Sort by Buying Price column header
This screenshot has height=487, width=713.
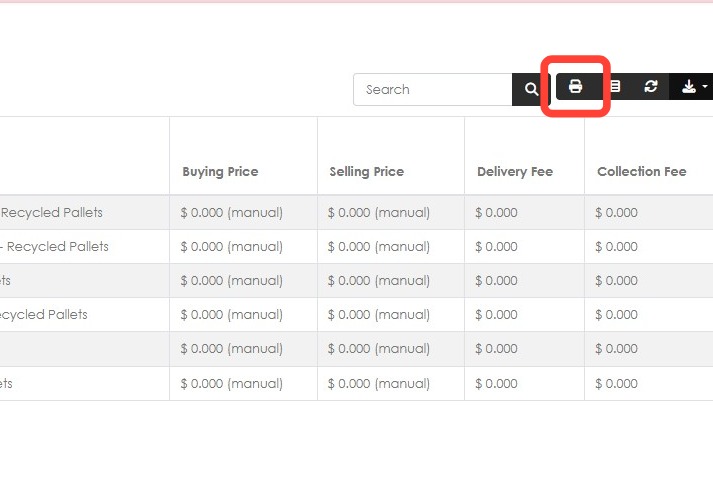(220, 171)
